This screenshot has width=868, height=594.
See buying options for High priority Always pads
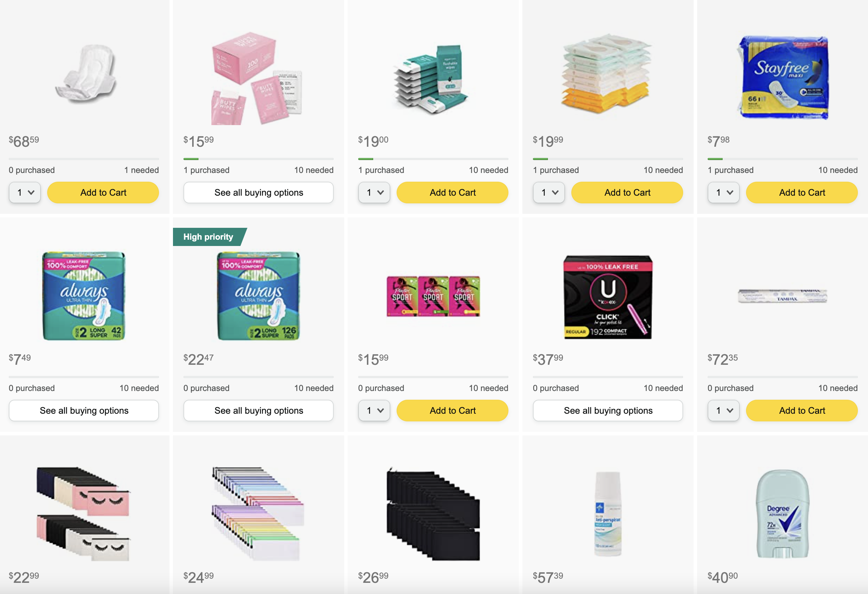coord(259,411)
